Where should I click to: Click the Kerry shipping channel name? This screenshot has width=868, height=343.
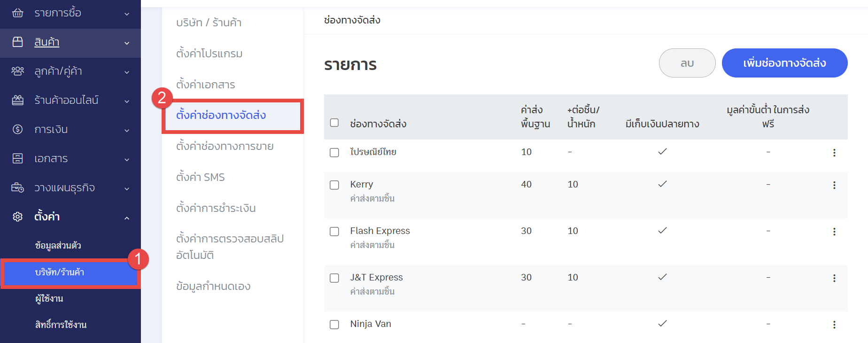pos(362,184)
